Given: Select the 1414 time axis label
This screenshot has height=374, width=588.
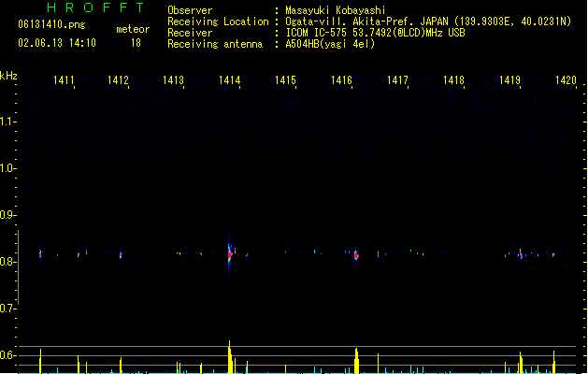Looking at the screenshot, I should tap(230, 80).
